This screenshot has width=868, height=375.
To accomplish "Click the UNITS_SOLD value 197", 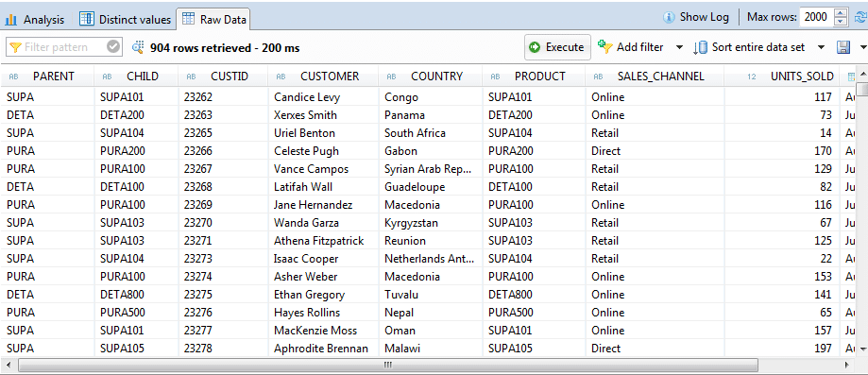I will tap(782, 349).
